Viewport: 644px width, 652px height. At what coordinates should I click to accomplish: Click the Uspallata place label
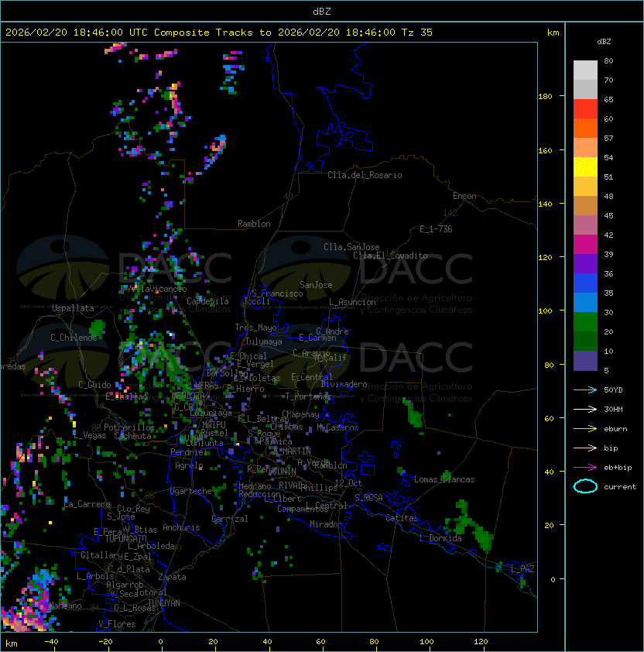pos(73,308)
